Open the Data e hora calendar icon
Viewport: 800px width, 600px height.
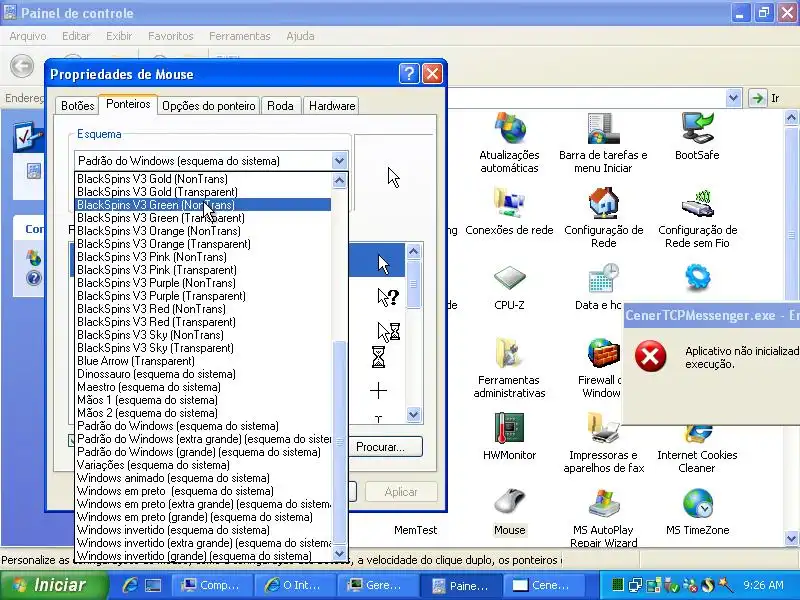[x=603, y=279]
